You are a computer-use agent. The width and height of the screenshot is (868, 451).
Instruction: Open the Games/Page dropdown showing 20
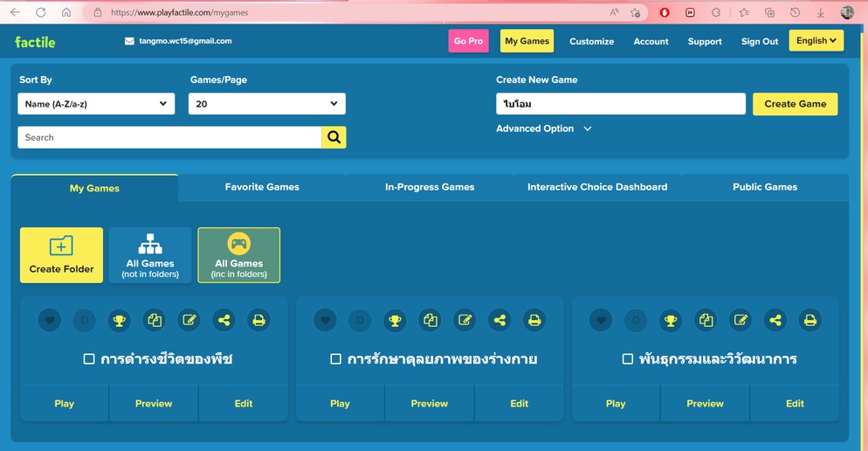coord(266,104)
